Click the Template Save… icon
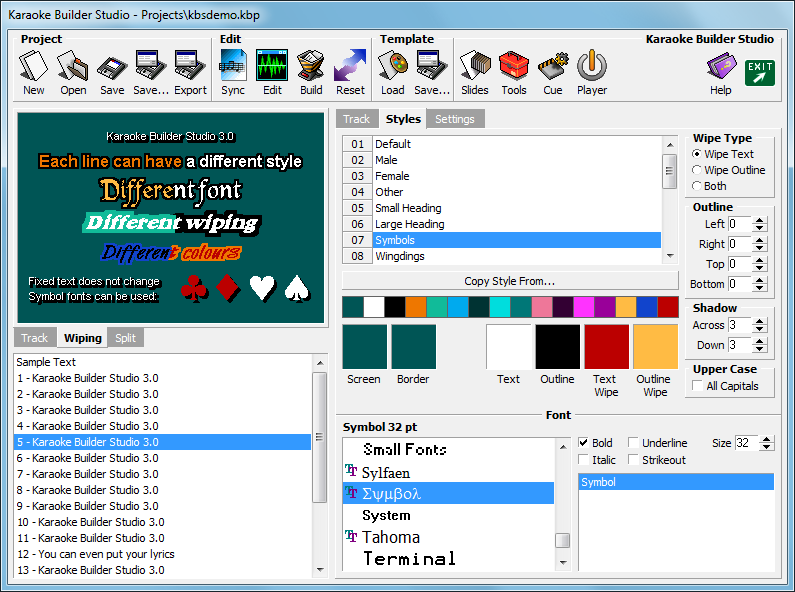795x592 pixels. pyautogui.click(x=431, y=73)
